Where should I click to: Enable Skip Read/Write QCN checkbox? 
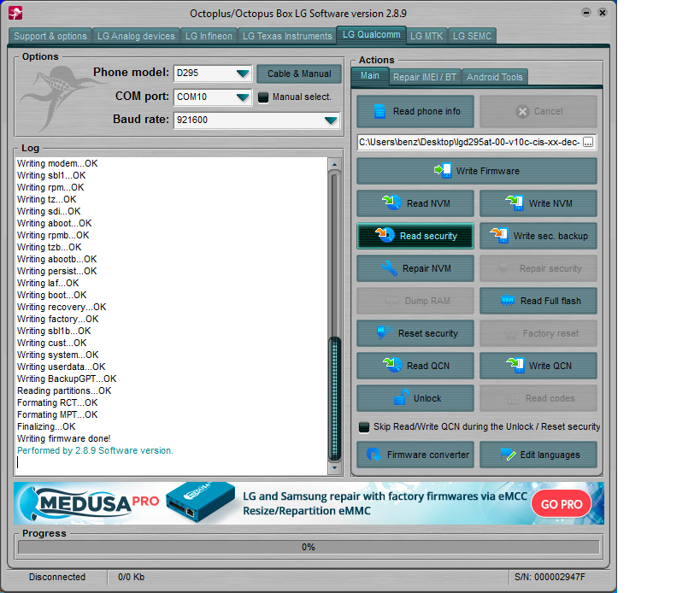click(364, 427)
